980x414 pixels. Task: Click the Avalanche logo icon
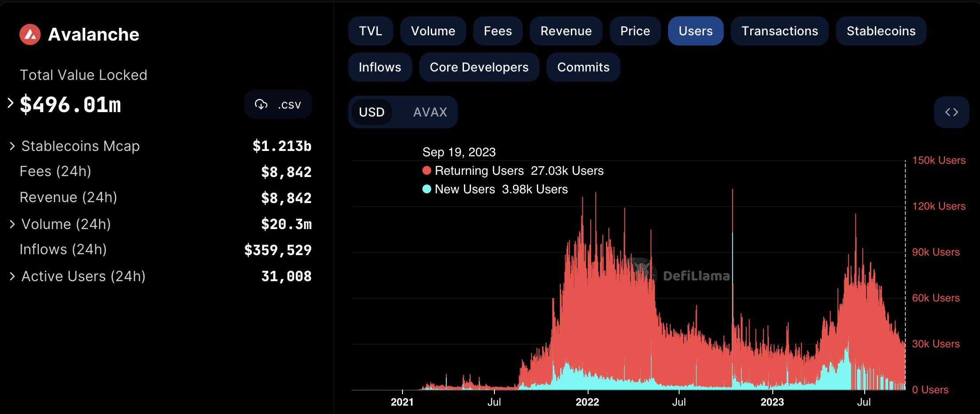click(30, 34)
